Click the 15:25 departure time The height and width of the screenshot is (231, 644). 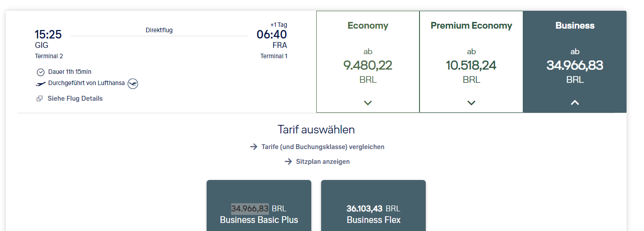click(x=48, y=34)
